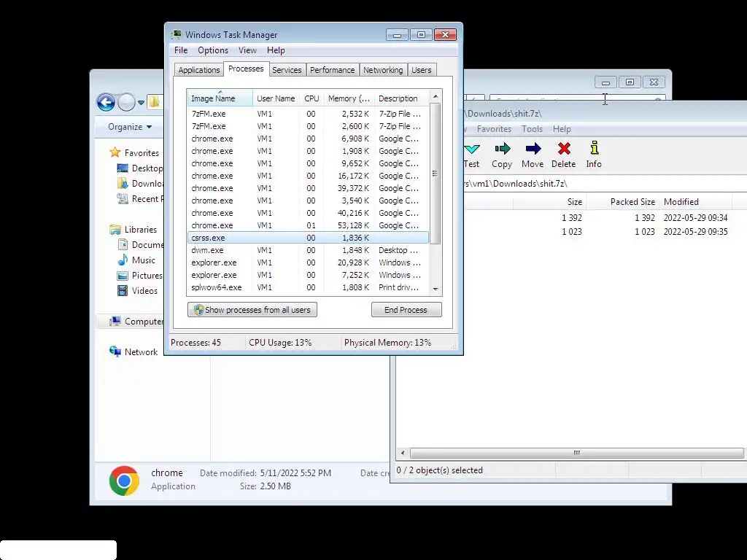Select 7-Zip row modified 2022-05-29 09:34
747x560 pixels.
(604, 217)
